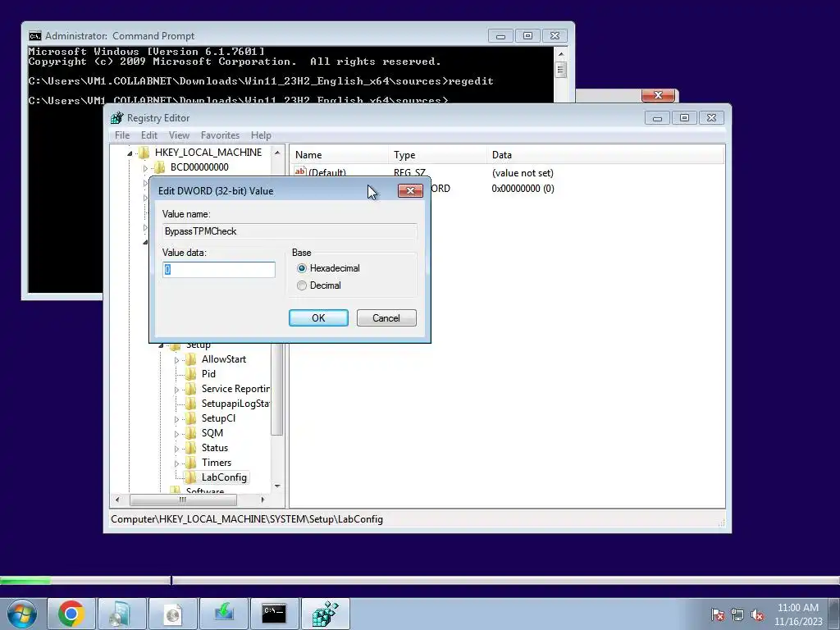Click the AllowStart folder icon

point(190,359)
